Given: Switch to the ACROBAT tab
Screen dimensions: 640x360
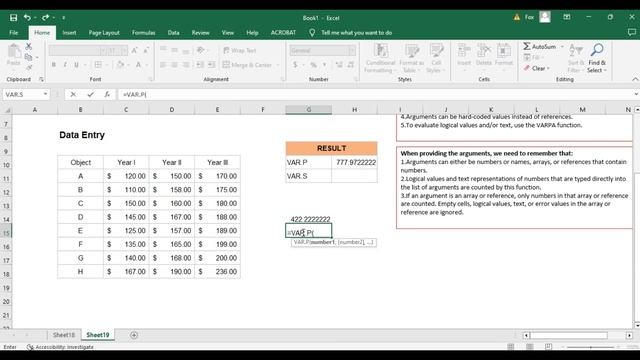Looking at the screenshot, I should 283,33.
